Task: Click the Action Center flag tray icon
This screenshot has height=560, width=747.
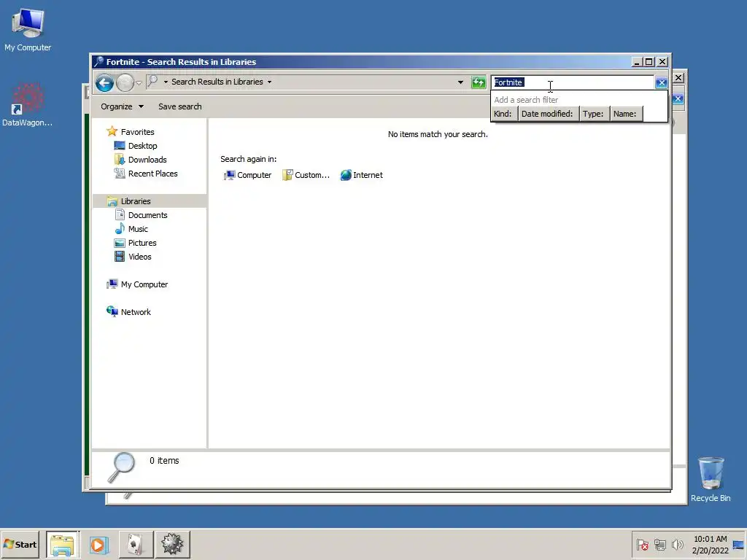Action: 642,545
